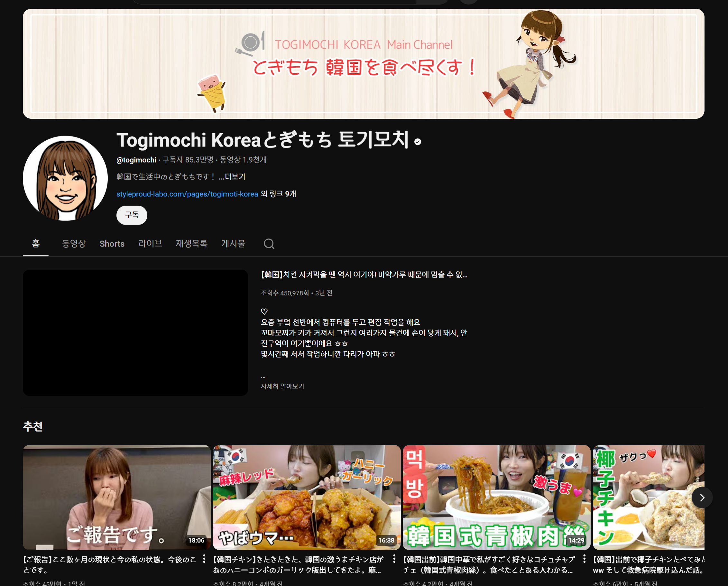Screen dimensions: 728x586
Task: Open the styleproud-labo.com link
Action: tap(187, 194)
